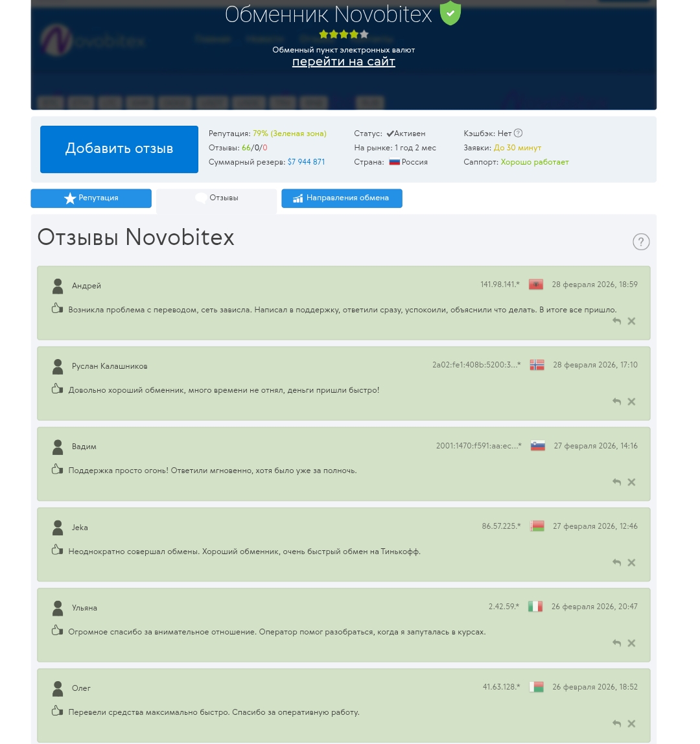Reply to Андрей's review using the arrow icon
The image size is (700, 744).
click(x=616, y=320)
